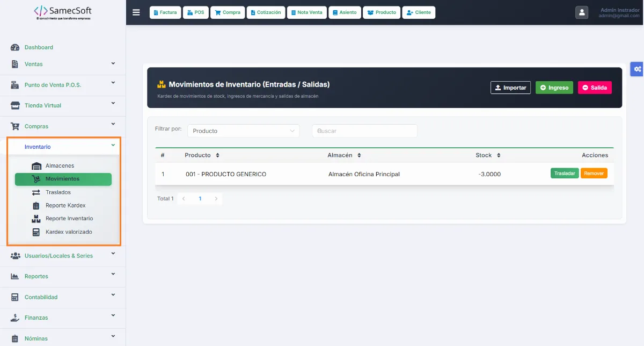644x346 pixels.
Task: Toggle the hamburger sidebar menu icon
Action: [136, 12]
